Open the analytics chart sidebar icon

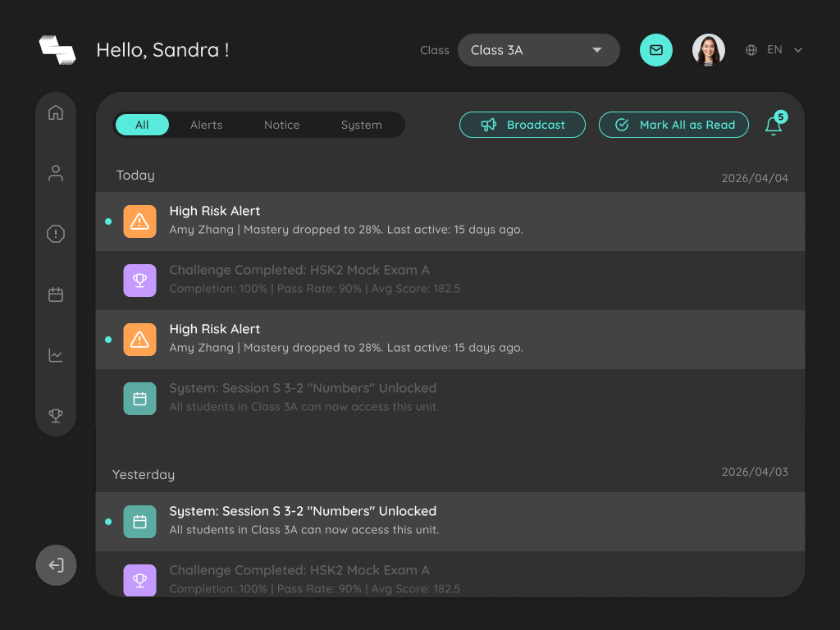tap(56, 354)
